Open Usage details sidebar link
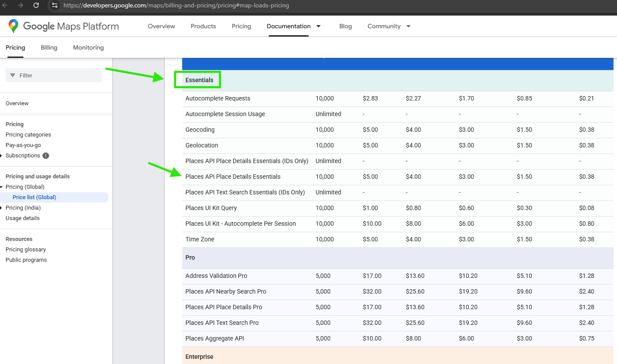 (23, 218)
